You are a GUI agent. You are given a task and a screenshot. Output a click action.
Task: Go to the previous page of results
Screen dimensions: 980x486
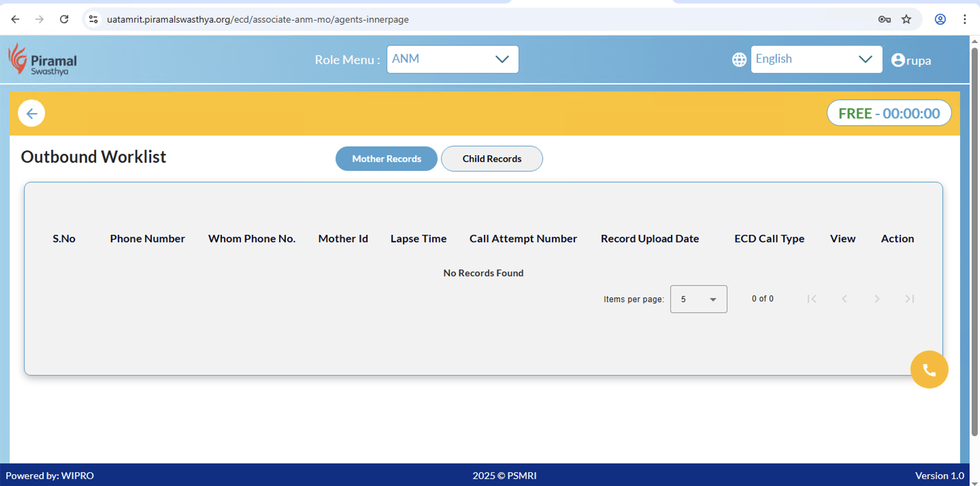pos(844,299)
